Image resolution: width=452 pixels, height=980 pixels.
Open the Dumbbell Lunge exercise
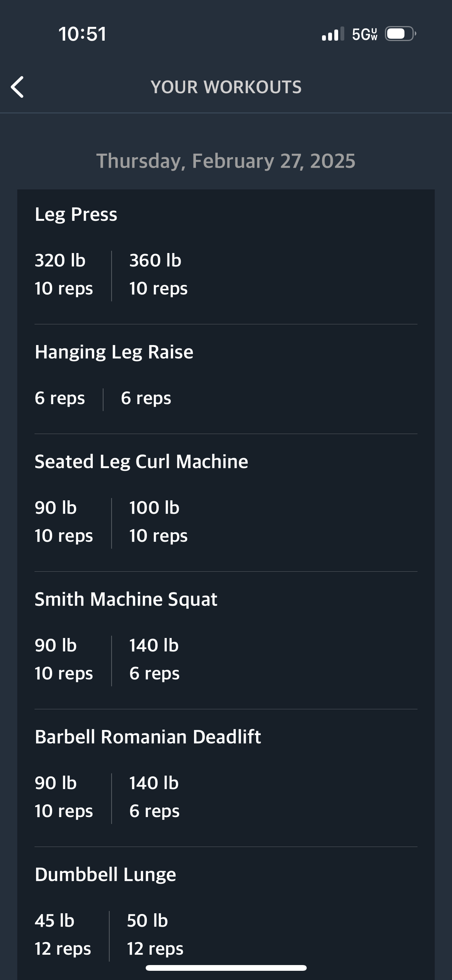[105, 875]
